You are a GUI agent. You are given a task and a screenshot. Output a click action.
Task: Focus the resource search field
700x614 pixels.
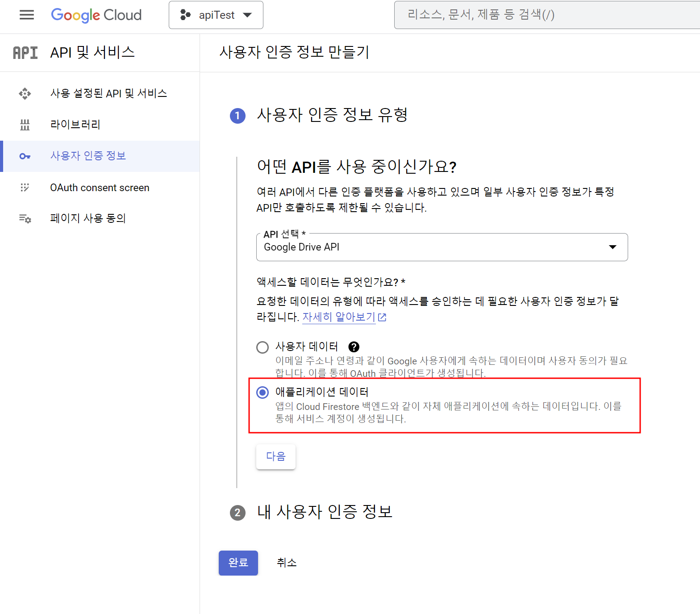click(547, 15)
